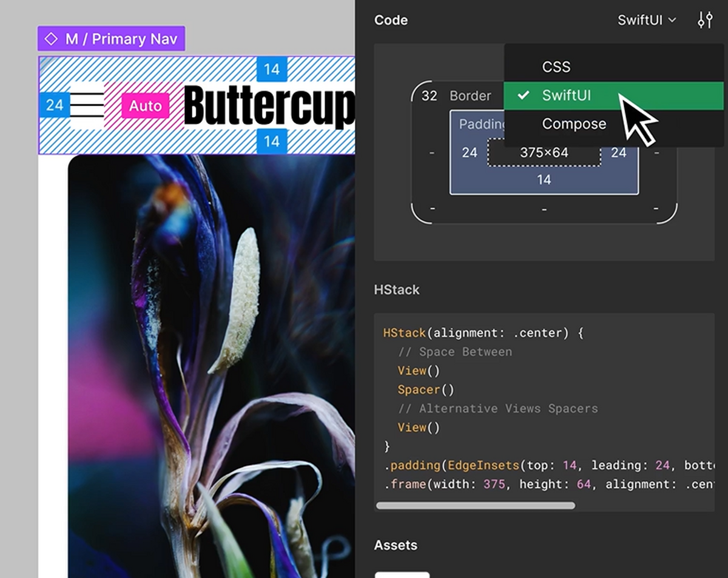Click the code settings sliders icon
Image resolution: width=728 pixels, height=578 pixels.
click(704, 20)
